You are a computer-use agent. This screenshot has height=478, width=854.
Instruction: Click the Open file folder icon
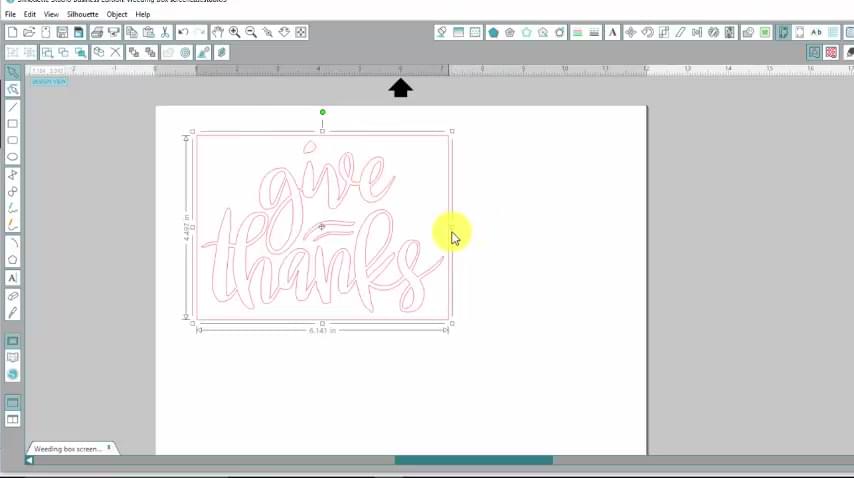click(29, 32)
